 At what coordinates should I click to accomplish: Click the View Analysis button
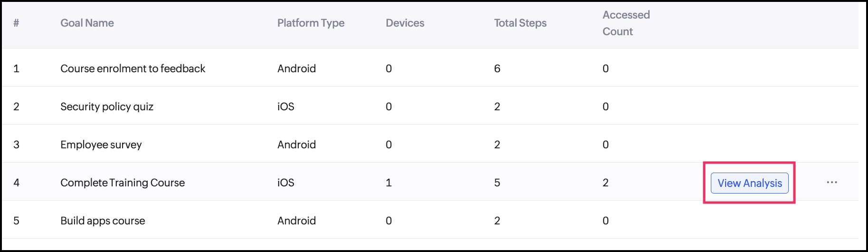[749, 183]
